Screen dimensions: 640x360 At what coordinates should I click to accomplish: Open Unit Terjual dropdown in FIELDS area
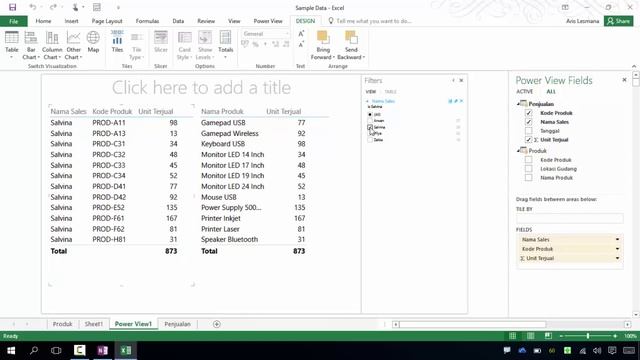point(617,258)
